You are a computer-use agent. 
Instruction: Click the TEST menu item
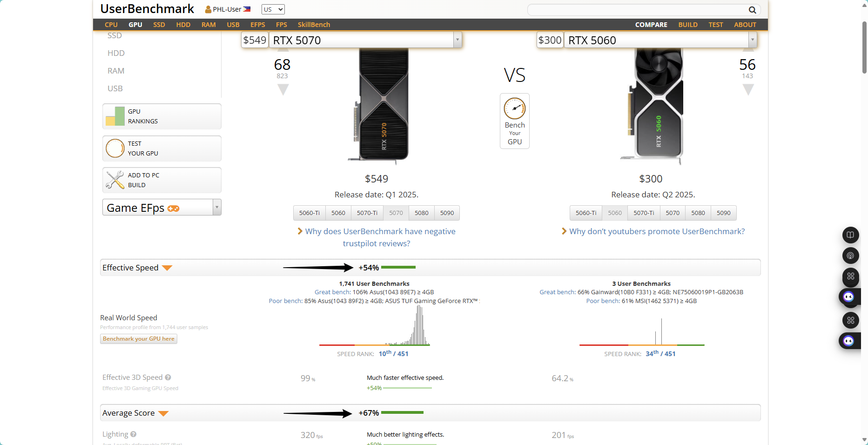click(716, 25)
